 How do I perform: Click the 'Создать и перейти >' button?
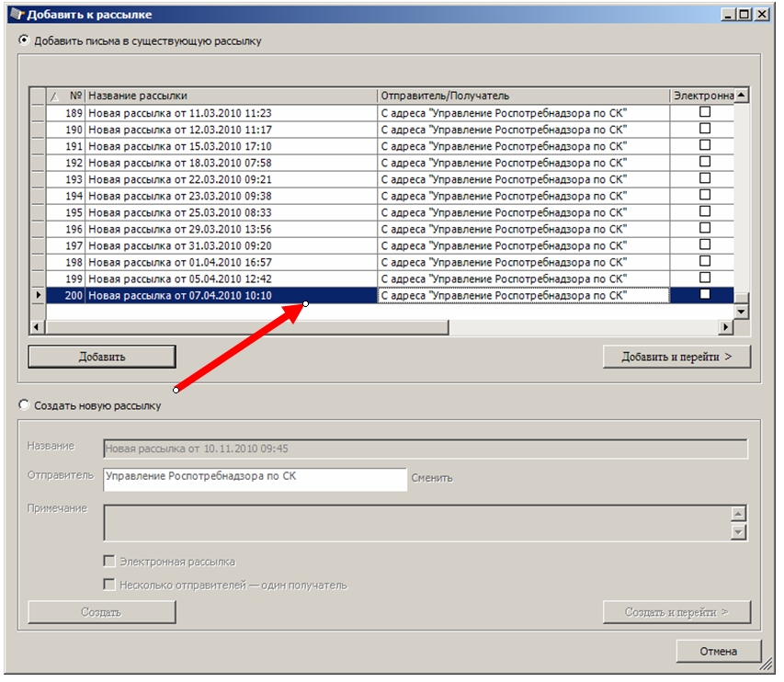click(x=676, y=612)
